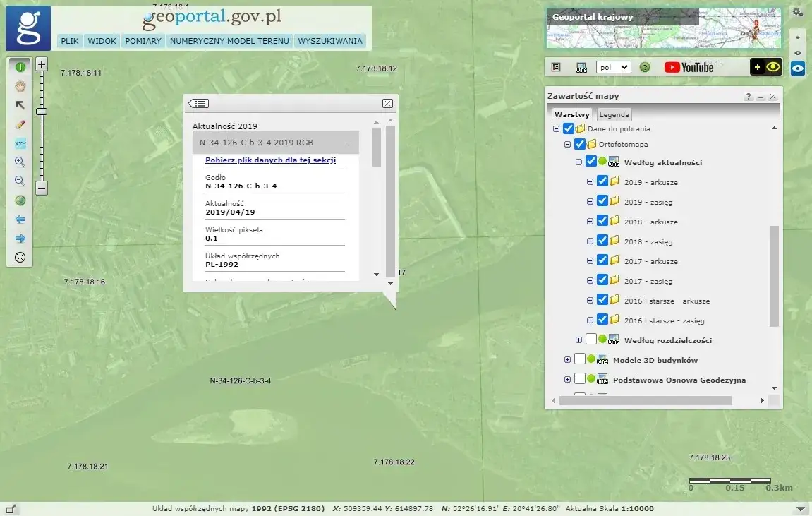Viewport: 812px width, 516px height.
Task: Expand the 2018 - zasięg tree node
Action: (x=590, y=241)
